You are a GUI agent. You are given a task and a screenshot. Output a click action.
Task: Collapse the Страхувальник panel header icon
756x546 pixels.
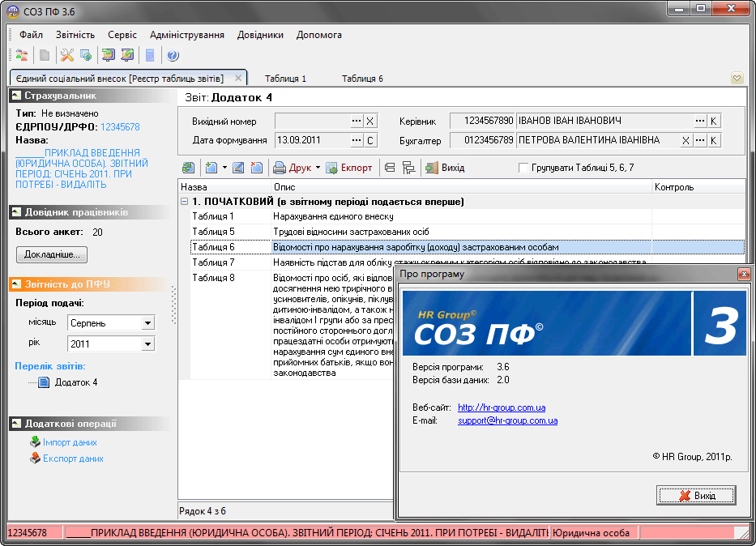[16, 96]
